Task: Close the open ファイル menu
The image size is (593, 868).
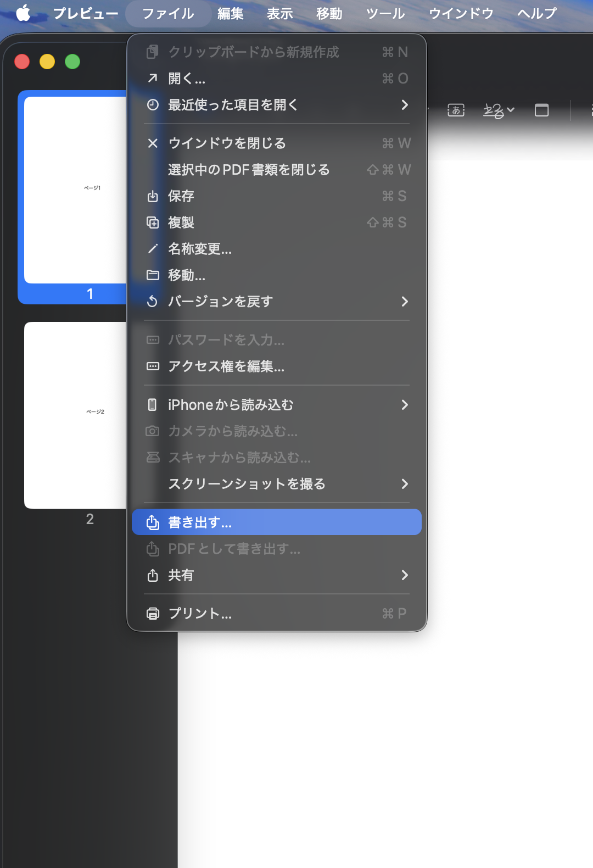Action: point(168,13)
